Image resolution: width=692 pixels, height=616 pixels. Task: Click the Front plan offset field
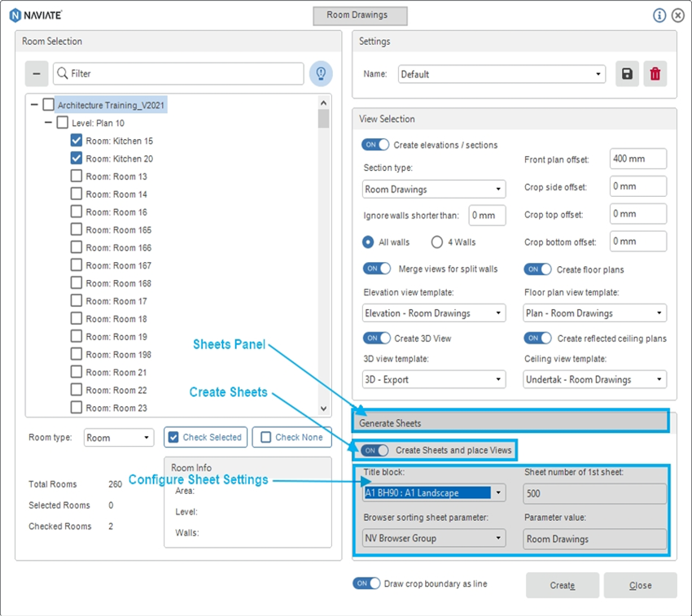click(638, 159)
